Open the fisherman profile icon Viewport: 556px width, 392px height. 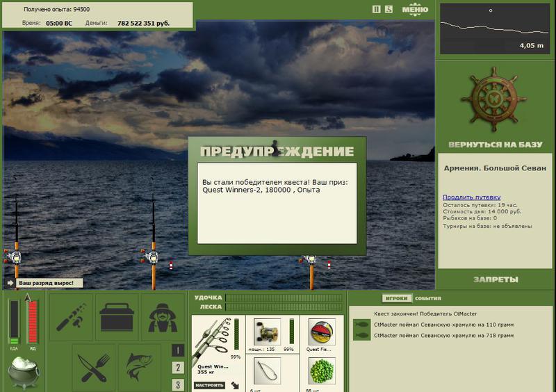(163, 317)
